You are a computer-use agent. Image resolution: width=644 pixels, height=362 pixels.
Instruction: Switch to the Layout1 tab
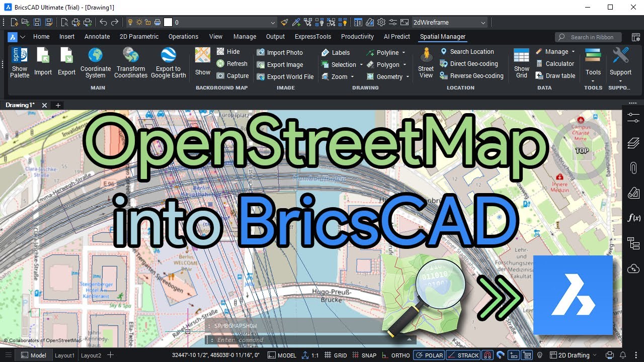65,355
